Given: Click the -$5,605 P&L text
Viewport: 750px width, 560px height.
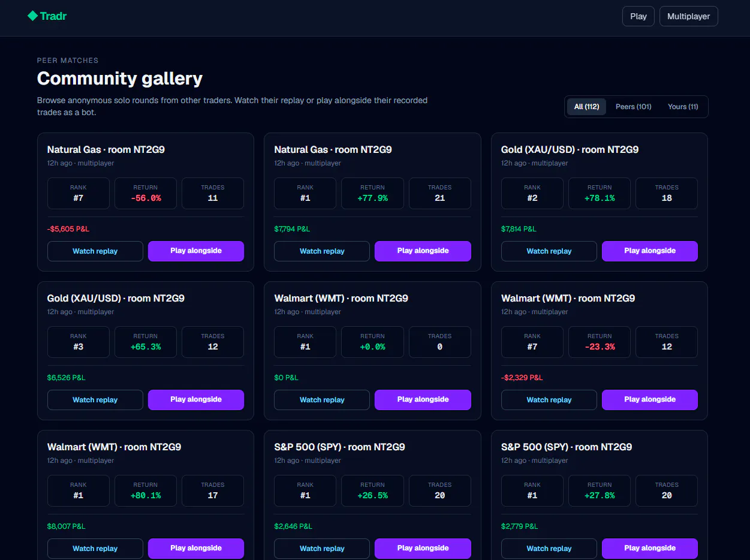Looking at the screenshot, I should point(68,229).
